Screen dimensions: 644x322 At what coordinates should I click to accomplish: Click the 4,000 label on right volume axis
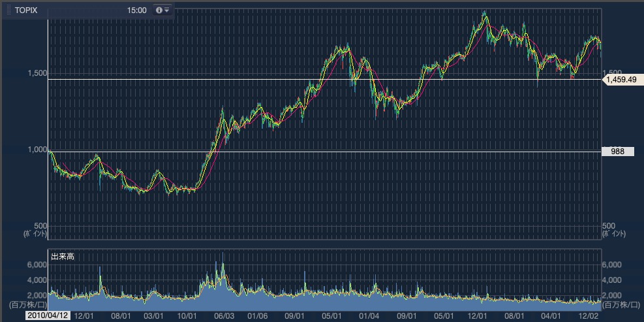coord(614,280)
